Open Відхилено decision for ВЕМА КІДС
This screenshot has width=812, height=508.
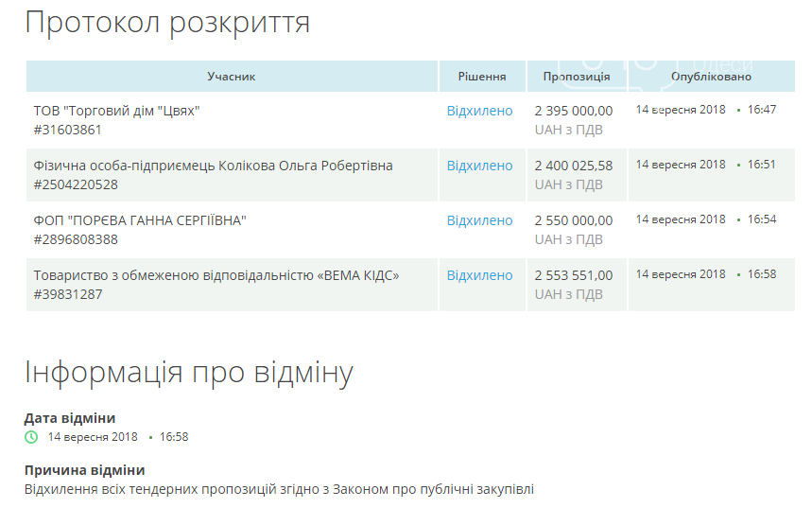click(x=479, y=276)
